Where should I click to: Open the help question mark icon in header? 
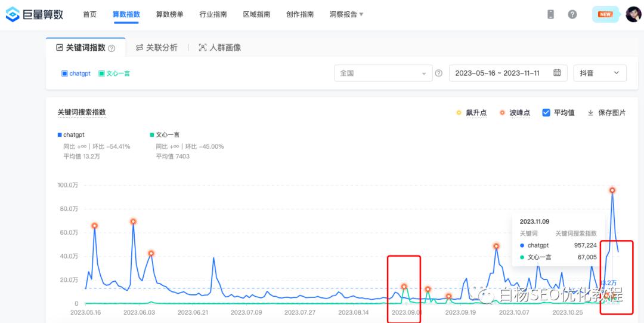(572, 14)
